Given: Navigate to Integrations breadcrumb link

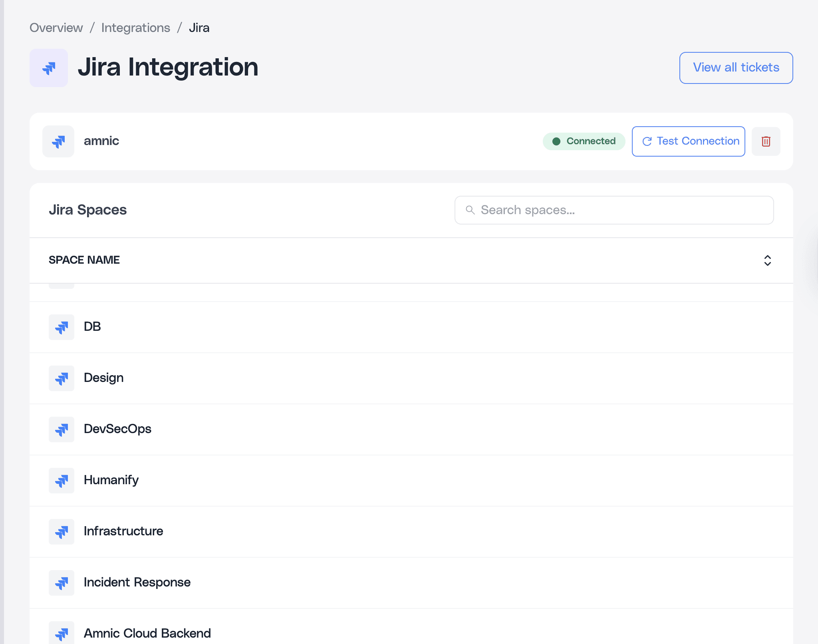Looking at the screenshot, I should pyautogui.click(x=136, y=28).
